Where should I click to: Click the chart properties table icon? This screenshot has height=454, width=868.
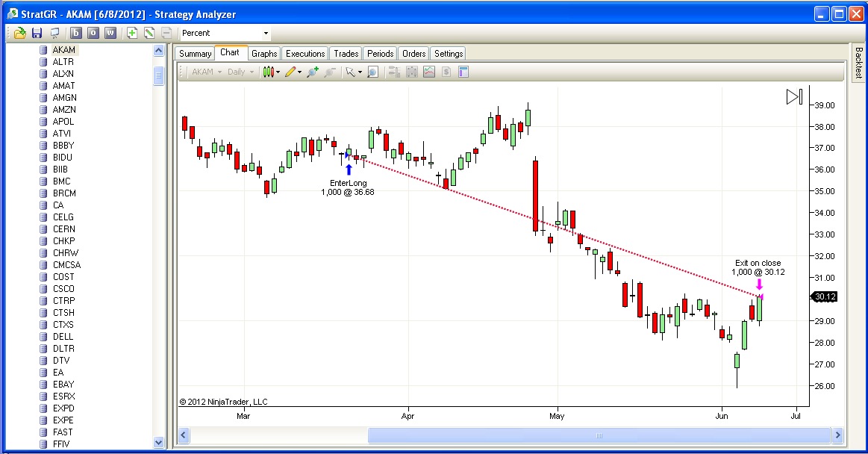tap(463, 72)
